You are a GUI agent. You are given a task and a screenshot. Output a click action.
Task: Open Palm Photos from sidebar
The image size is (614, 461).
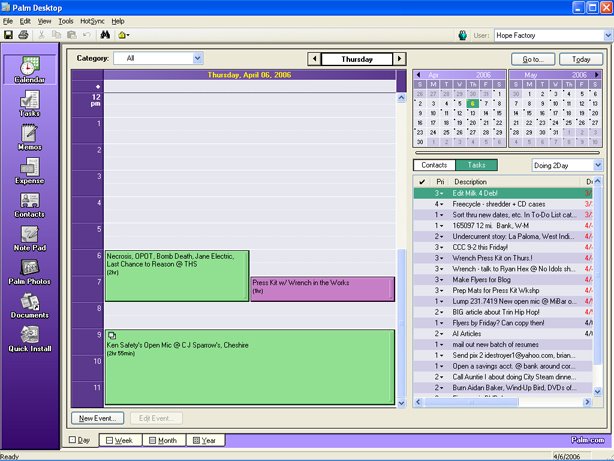click(30, 272)
